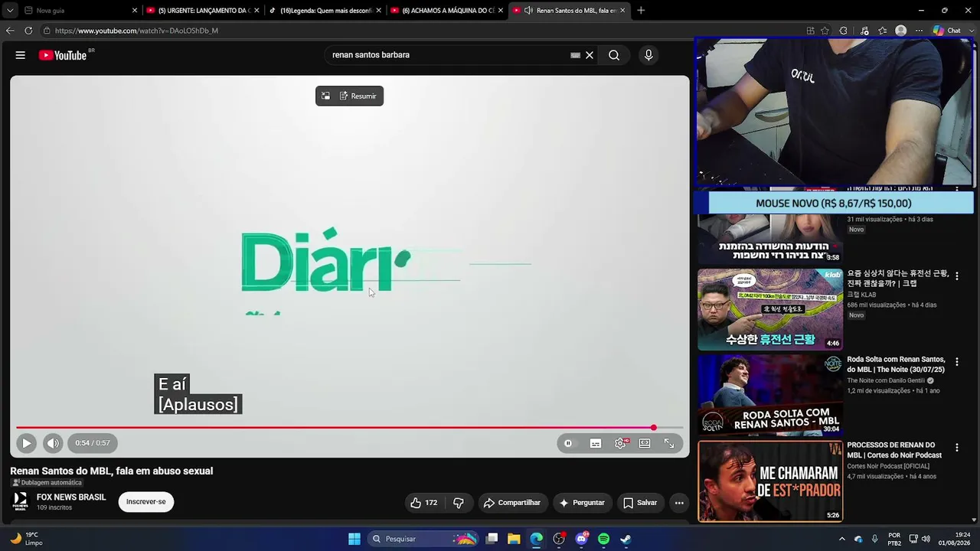Switch to 'ACHAMOS A MÁQUINA DO' tab
Viewport: 980px width, 551px height.
[x=446, y=11]
